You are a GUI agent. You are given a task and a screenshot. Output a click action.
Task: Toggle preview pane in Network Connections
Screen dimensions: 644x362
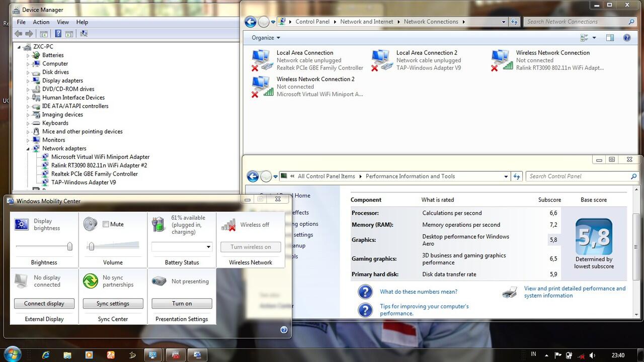610,38
